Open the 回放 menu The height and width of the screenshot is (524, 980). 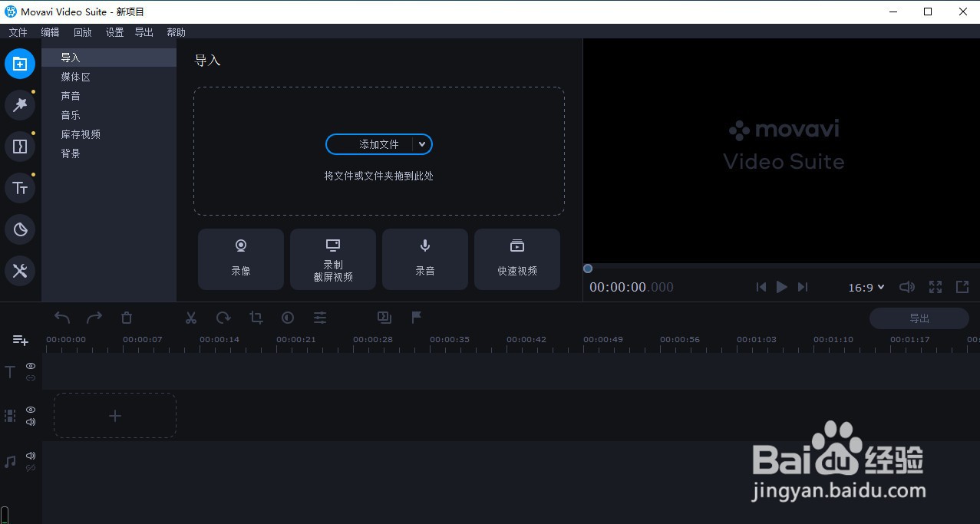[82, 32]
